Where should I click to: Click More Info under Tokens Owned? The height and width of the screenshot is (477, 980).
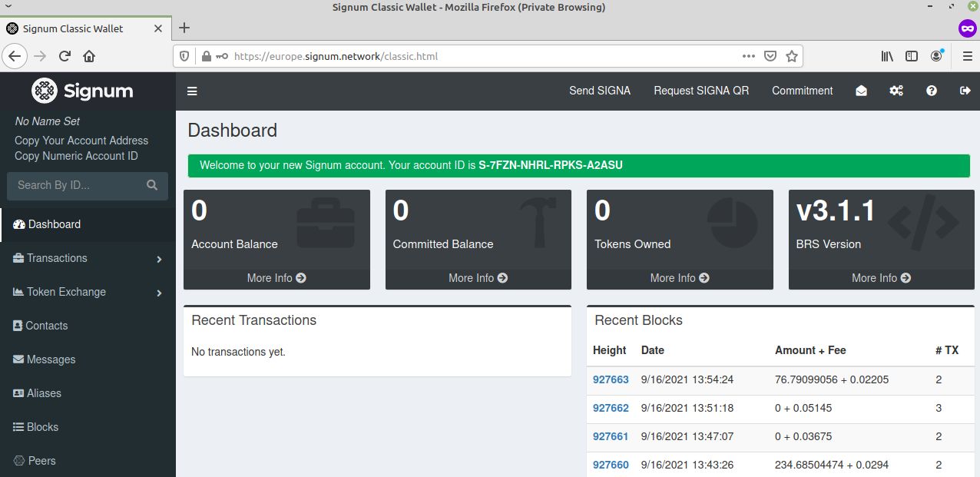click(680, 278)
